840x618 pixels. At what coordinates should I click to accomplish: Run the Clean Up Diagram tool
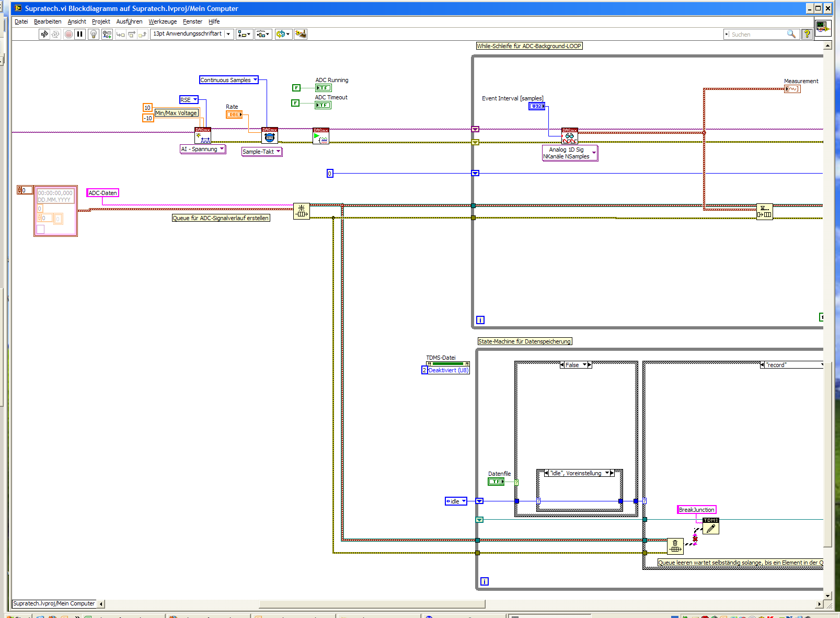[x=301, y=34]
